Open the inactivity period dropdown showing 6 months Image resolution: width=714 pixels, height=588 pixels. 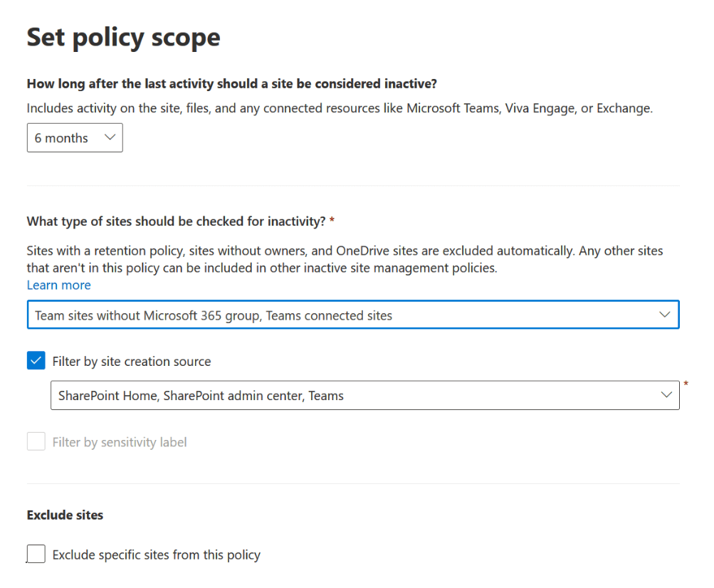[x=74, y=137]
